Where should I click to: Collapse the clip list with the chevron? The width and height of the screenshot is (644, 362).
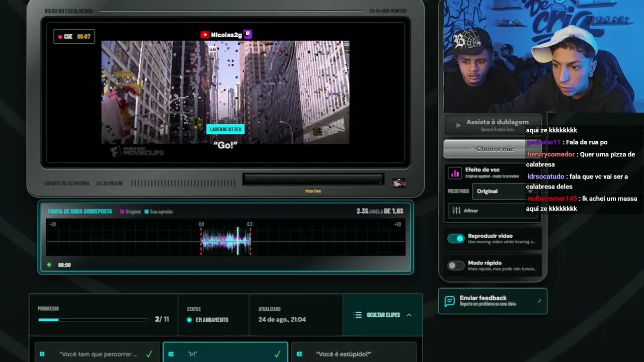409,315
